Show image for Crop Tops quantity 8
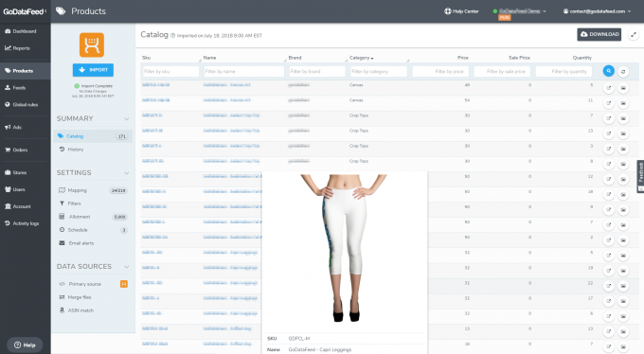This screenshot has width=644, height=354. [x=623, y=164]
